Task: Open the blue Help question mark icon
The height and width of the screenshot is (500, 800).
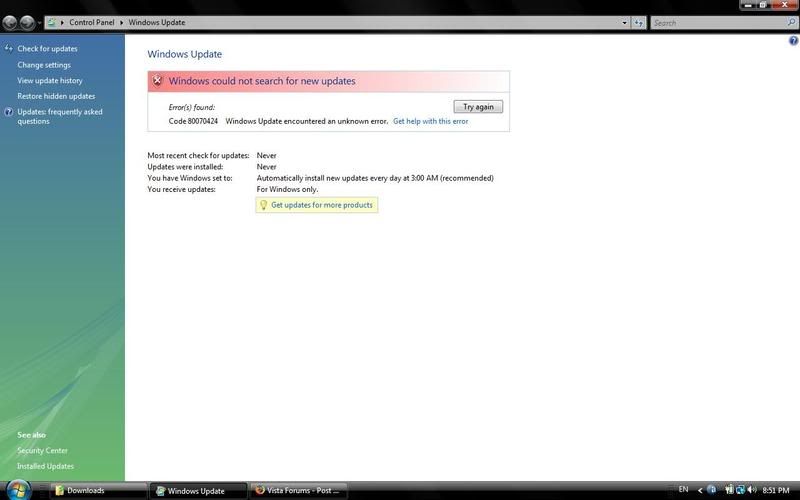Action: pos(794,41)
